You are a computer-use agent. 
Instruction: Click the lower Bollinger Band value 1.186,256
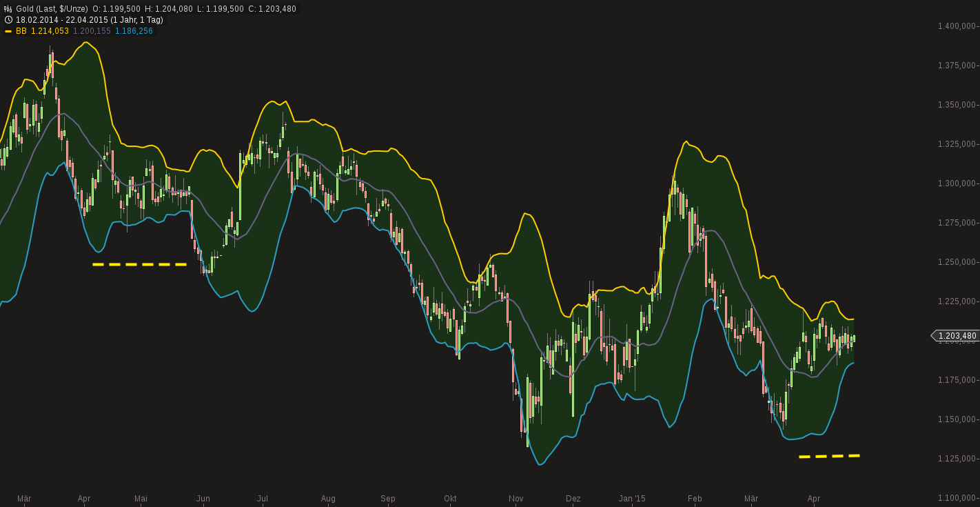(134, 31)
